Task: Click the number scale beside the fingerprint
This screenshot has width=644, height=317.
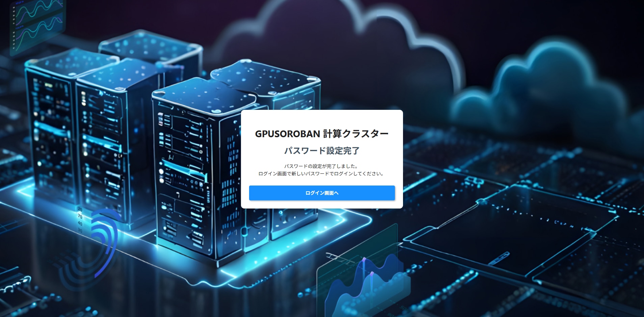Action: click(80, 220)
